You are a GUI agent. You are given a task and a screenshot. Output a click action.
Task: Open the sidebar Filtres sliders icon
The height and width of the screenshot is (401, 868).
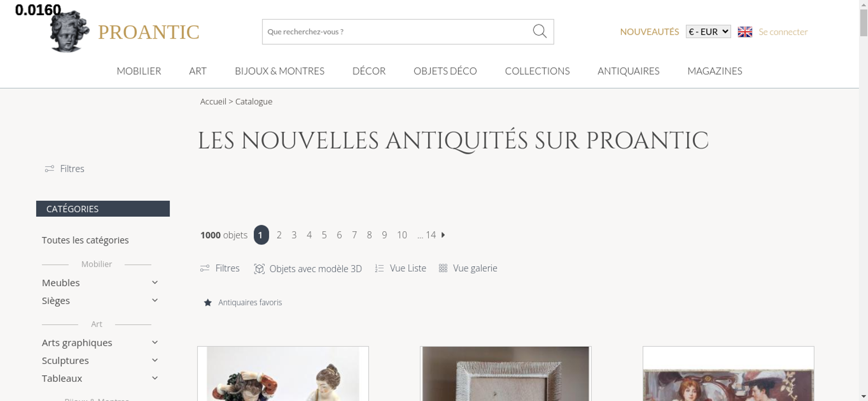pos(49,169)
